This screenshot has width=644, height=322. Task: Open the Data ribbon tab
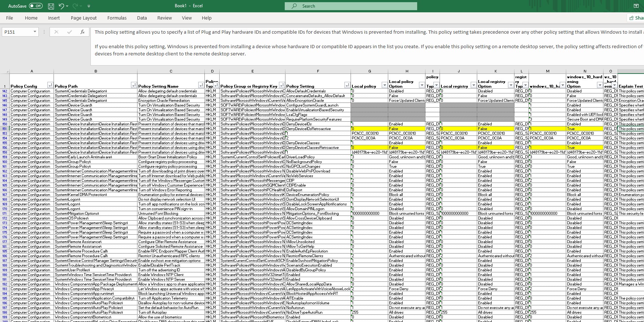pos(142,18)
